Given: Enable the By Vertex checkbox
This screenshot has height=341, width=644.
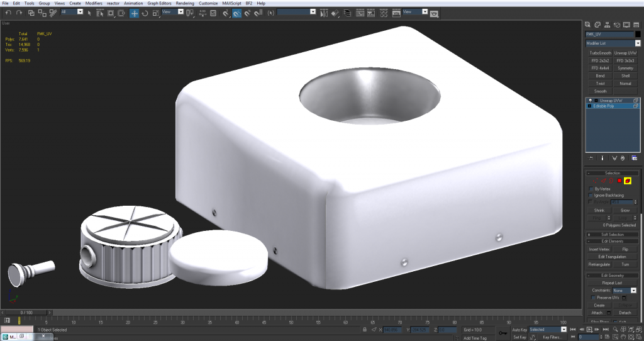Looking at the screenshot, I should click(591, 189).
